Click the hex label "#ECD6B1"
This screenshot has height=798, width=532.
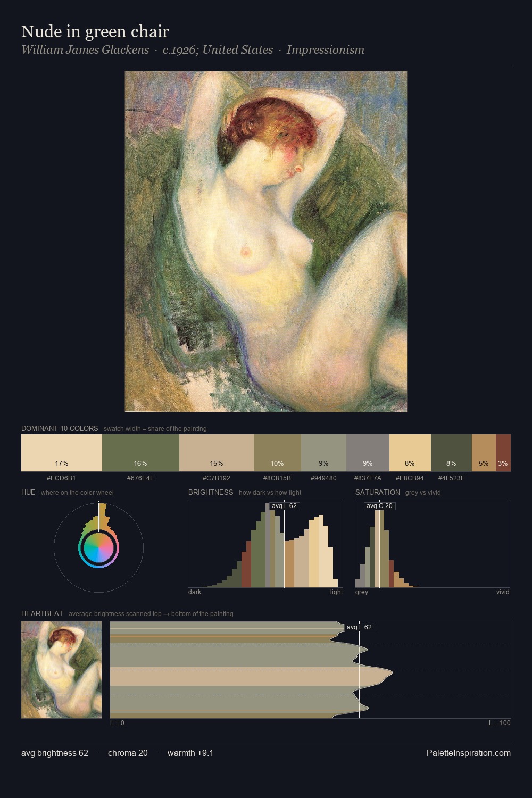click(61, 478)
